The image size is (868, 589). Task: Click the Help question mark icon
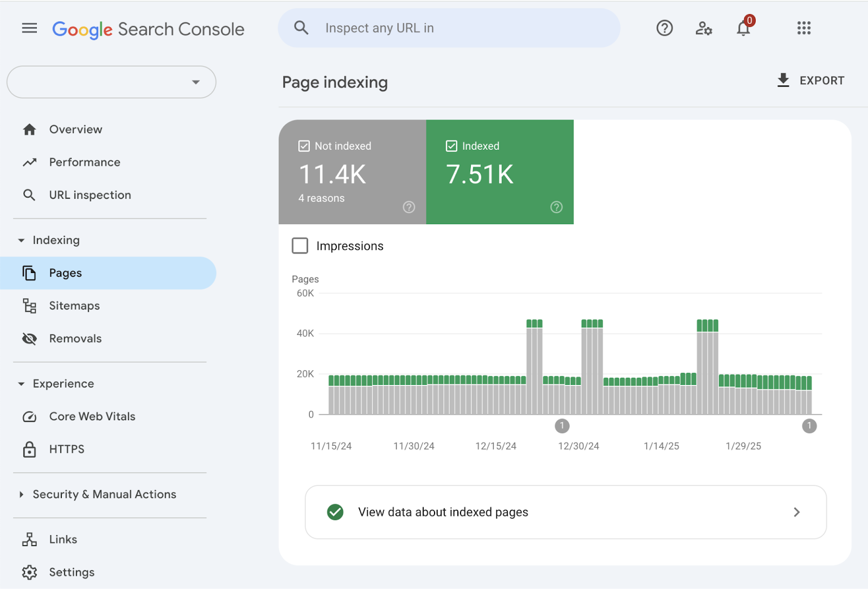click(664, 28)
